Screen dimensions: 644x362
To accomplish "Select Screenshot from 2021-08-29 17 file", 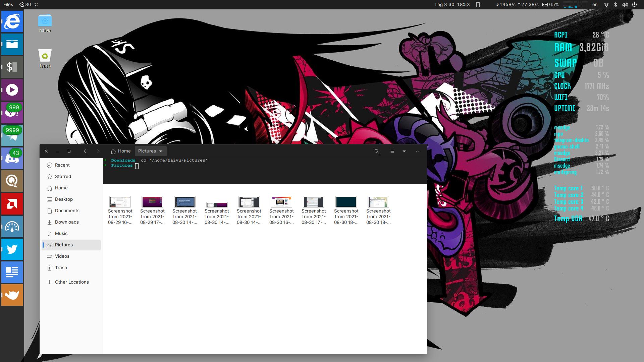I will [152, 210].
